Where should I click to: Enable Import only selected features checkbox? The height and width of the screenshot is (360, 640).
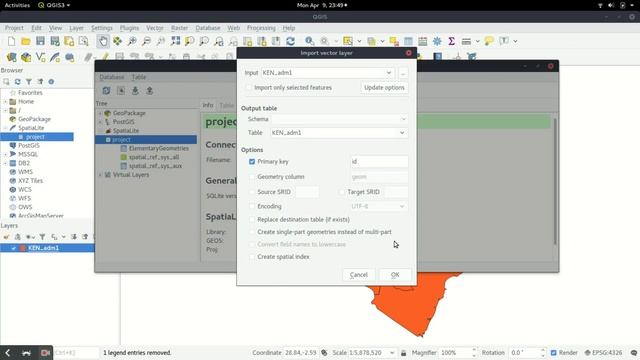click(x=249, y=88)
